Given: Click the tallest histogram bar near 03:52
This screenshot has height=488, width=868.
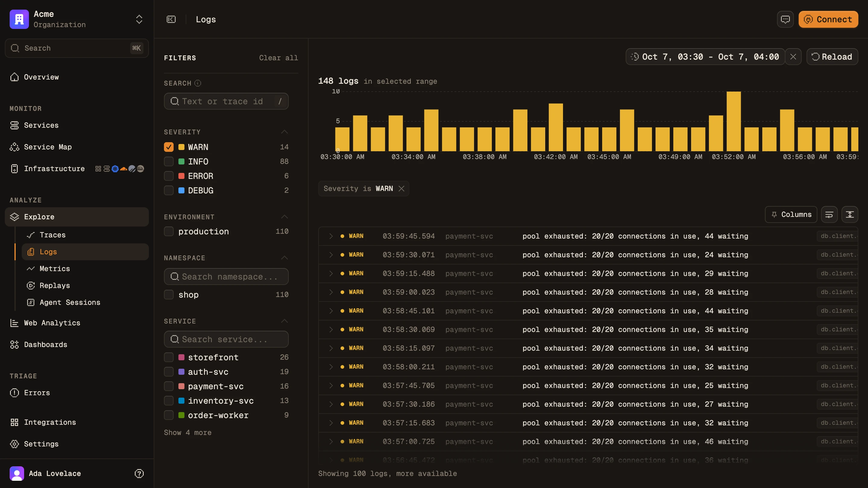Looking at the screenshot, I should [x=734, y=121].
